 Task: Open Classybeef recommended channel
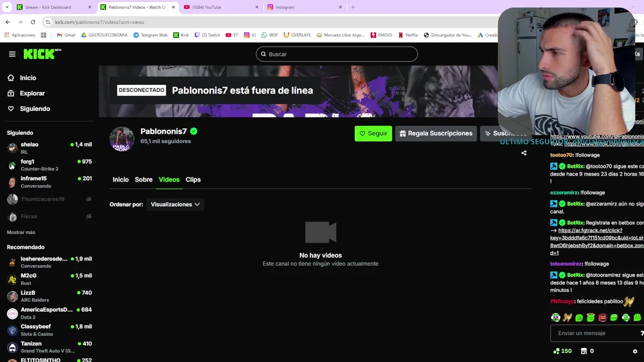coord(49,330)
